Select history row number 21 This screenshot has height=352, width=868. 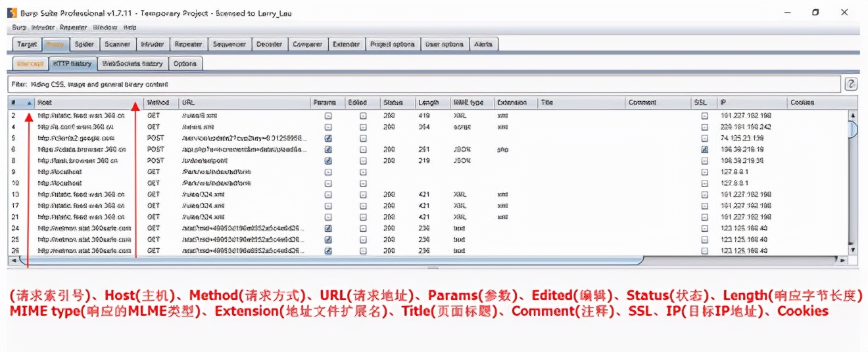tap(427, 217)
